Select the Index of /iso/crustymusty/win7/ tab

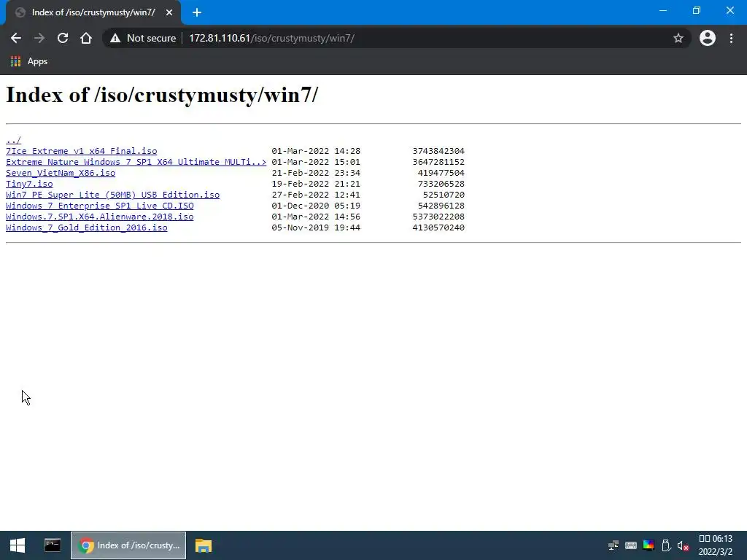coord(93,13)
